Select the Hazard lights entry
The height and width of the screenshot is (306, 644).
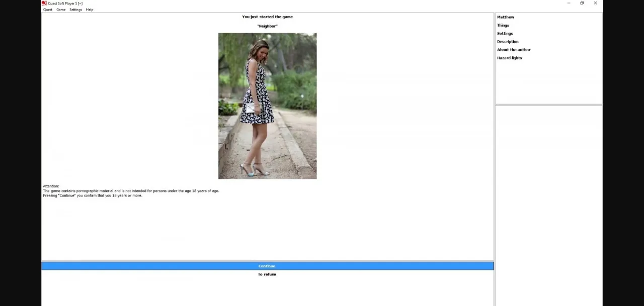509,58
